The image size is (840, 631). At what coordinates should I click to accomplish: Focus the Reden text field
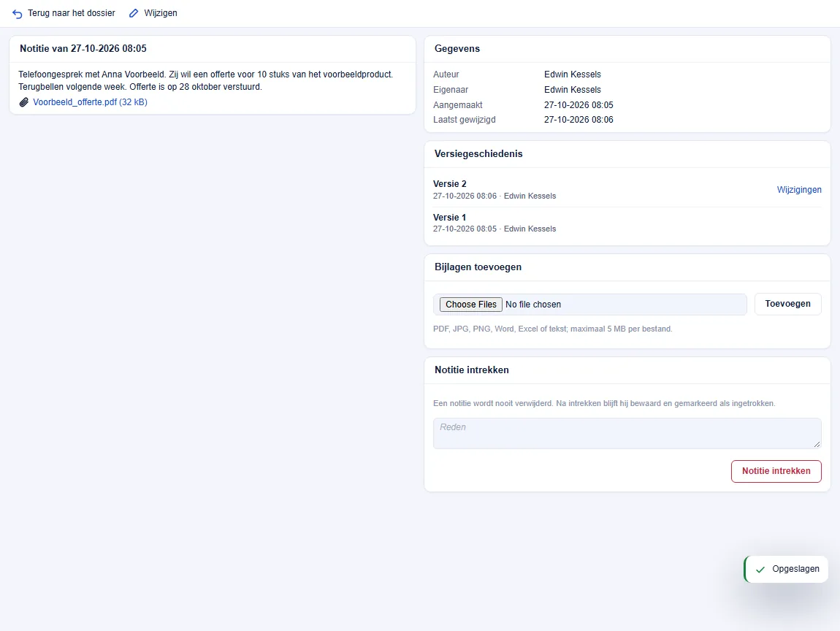click(x=627, y=433)
